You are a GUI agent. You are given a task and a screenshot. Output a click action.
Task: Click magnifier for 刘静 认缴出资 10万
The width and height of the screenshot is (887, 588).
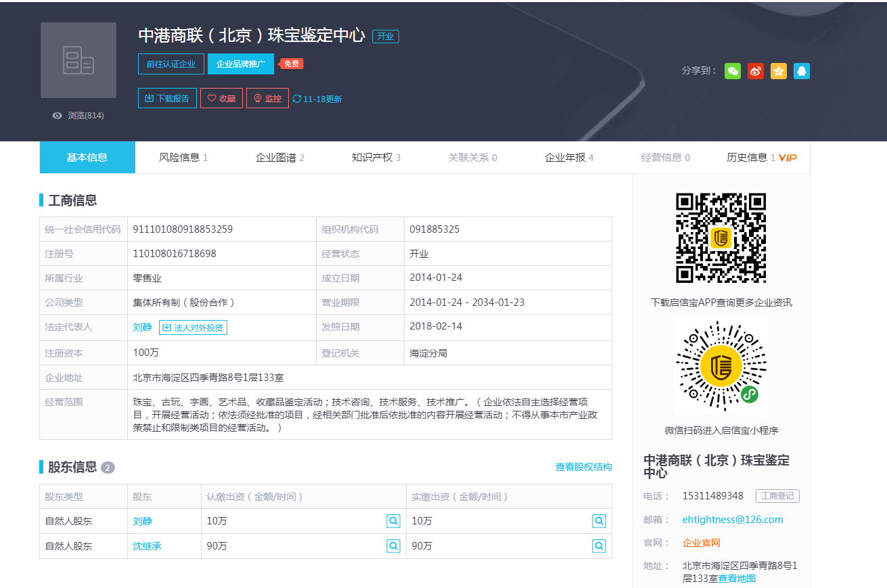point(393,521)
